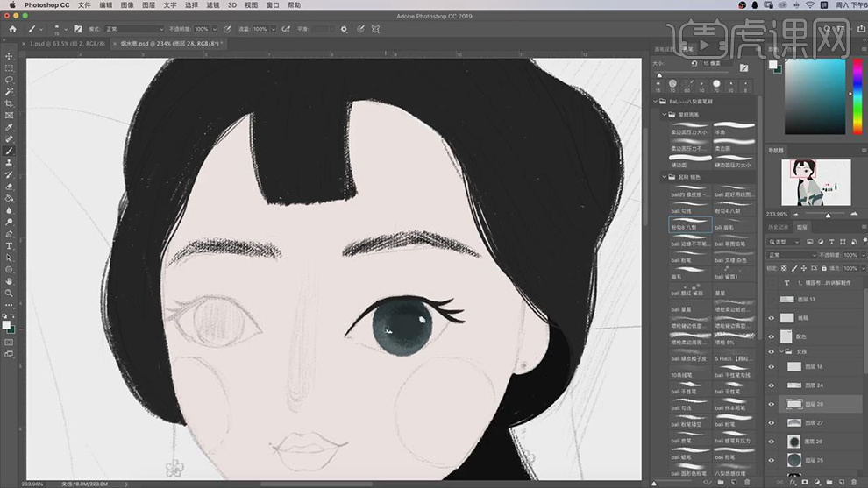Delete brush with the brushes panel trash
This screenshot has width=868, height=488.
click(x=747, y=483)
